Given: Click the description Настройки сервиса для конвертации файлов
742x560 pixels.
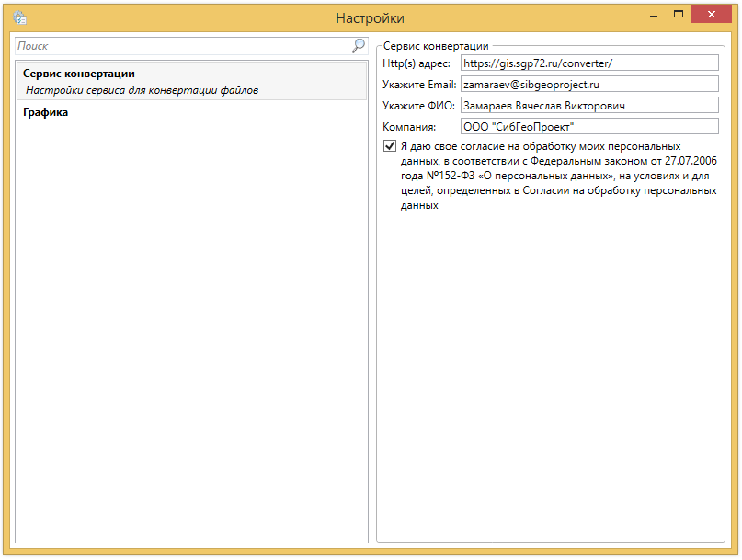Looking at the screenshot, I should pyautogui.click(x=142, y=90).
